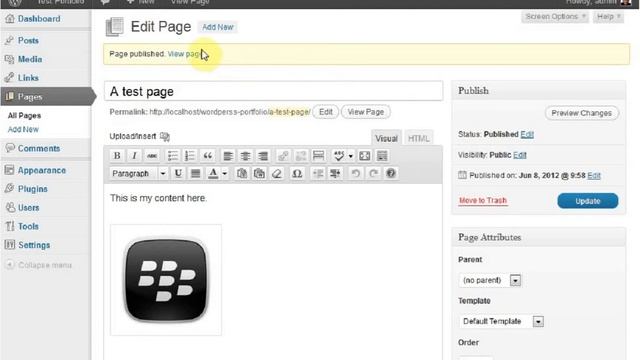Align text left
The image size is (640, 360).
coord(228,156)
